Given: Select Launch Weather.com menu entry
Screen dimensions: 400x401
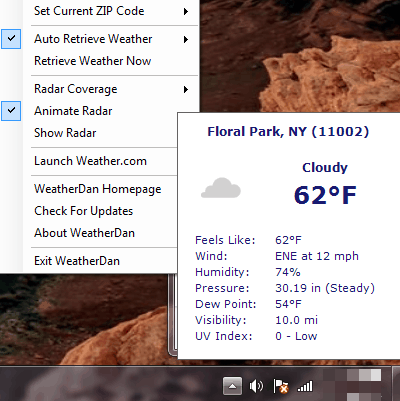Looking at the screenshot, I should (x=90, y=161).
